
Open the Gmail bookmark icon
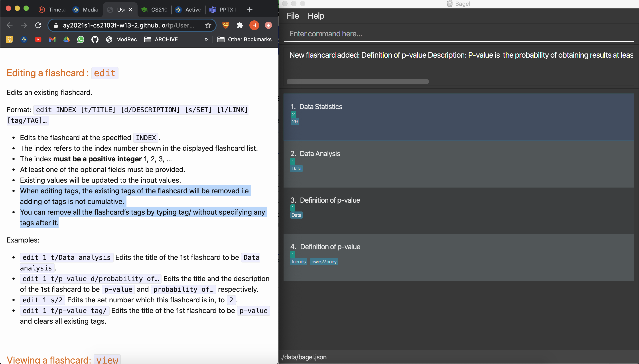click(52, 39)
